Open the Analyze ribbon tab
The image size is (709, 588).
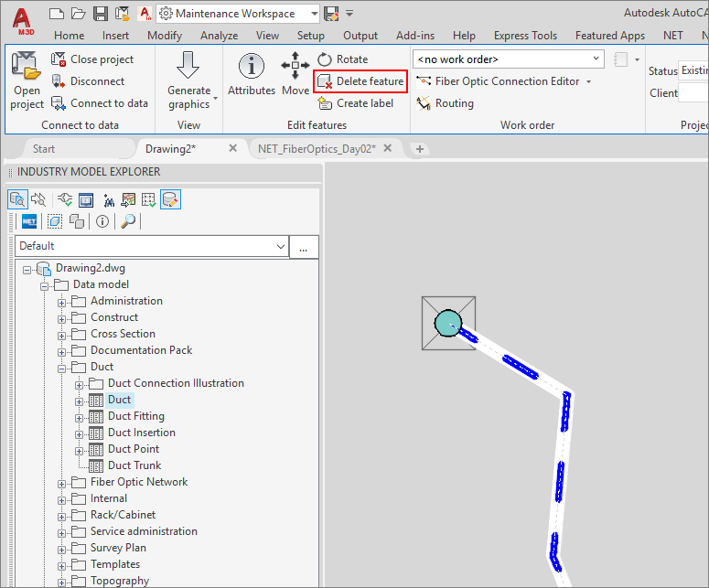click(x=220, y=36)
